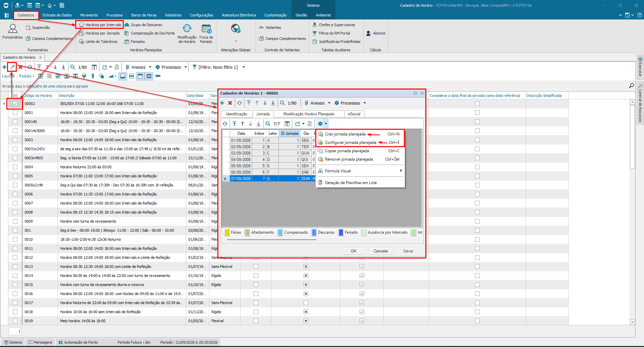This screenshot has height=347, width=644.
Task: Click the add record plus icon in main toolbar
Action: pyautogui.click(x=4, y=67)
